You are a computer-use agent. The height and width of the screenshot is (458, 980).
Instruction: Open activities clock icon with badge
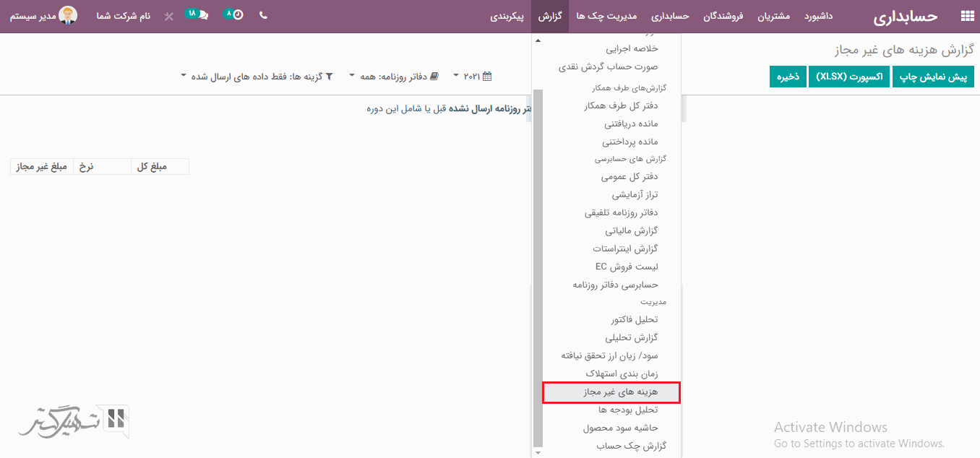pos(238,15)
